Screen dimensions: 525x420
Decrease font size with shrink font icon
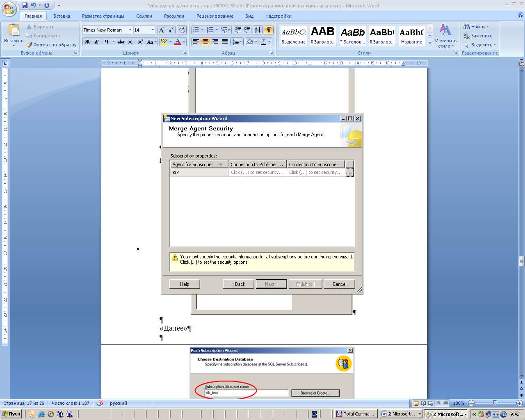[x=171, y=30]
